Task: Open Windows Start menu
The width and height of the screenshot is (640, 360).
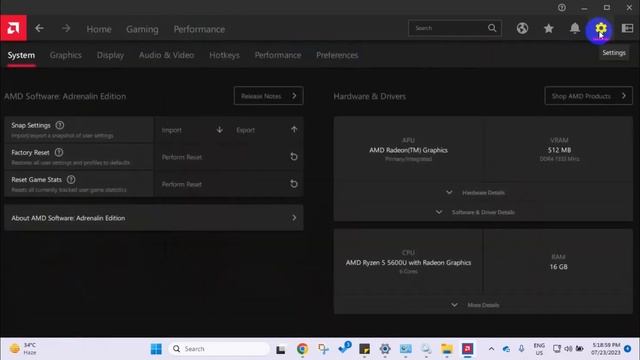Action: click(x=156, y=349)
